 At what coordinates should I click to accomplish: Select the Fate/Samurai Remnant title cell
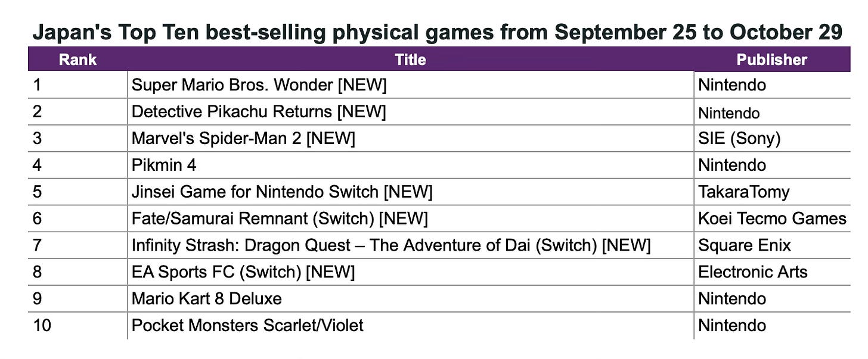click(280, 218)
